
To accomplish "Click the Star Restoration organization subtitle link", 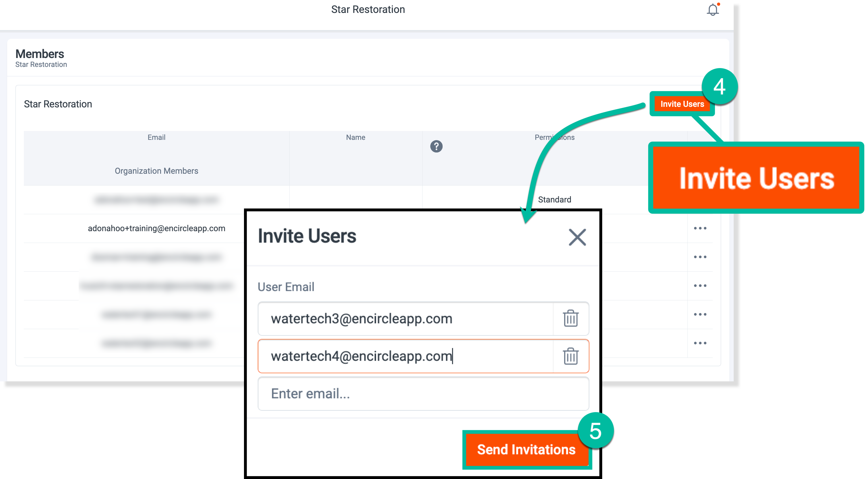I will point(41,64).
